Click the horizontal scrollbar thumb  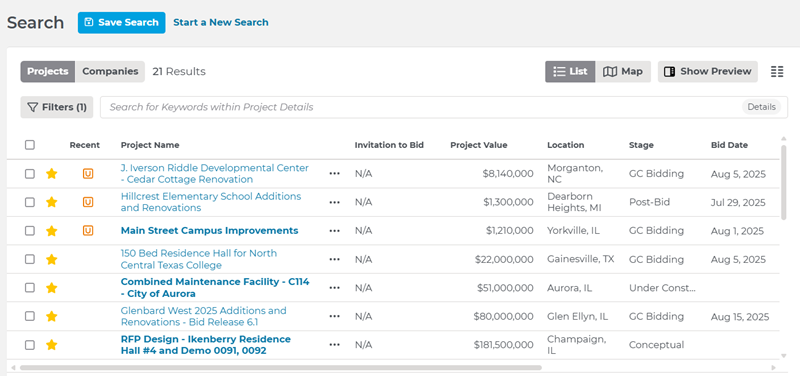click(x=281, y=367)
